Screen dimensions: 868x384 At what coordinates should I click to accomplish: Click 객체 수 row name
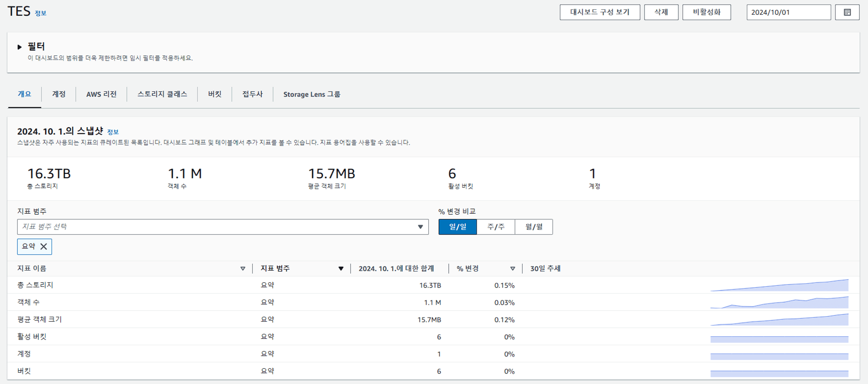click(x=28, y=302)
